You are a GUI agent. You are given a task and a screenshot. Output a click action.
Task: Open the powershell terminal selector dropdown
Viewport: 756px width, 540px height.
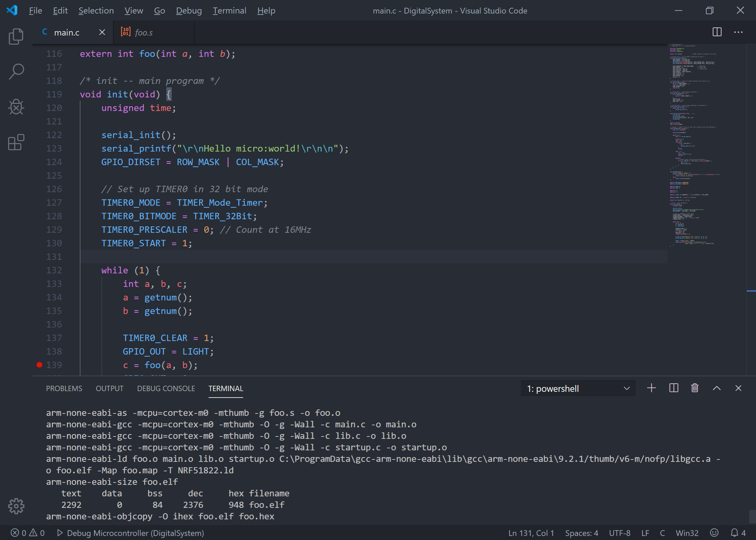(578, 388)
